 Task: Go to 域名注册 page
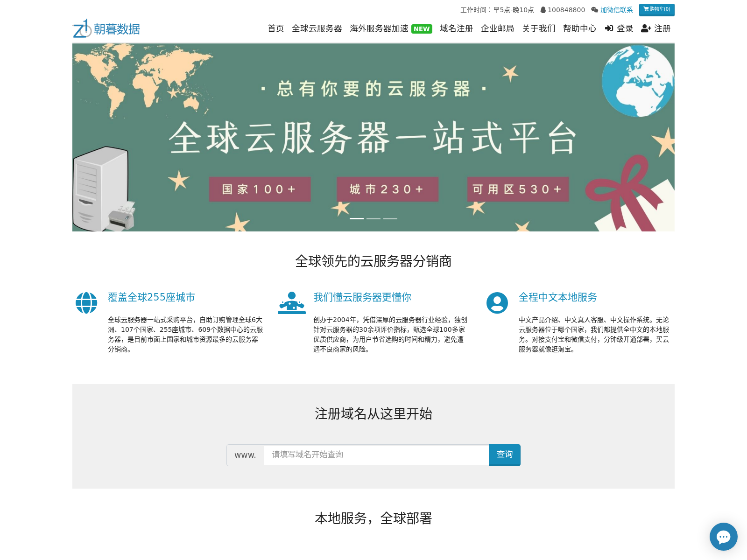coord(456,28)
